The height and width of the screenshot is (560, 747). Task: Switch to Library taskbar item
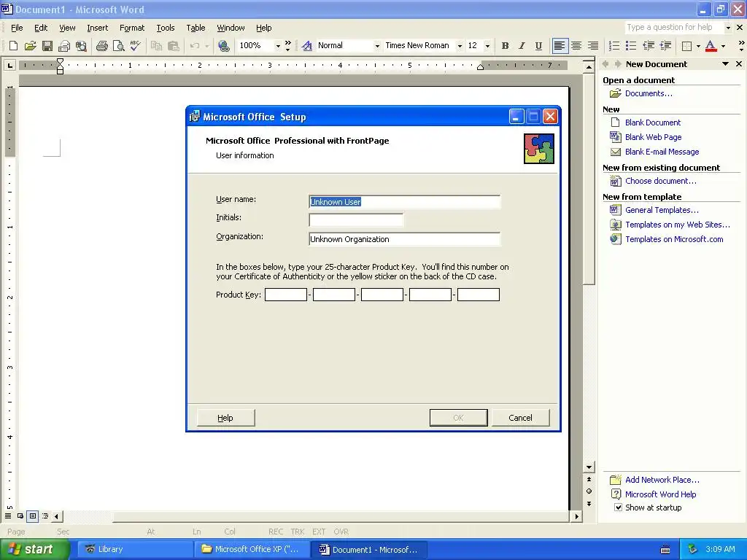pos(133,550)
